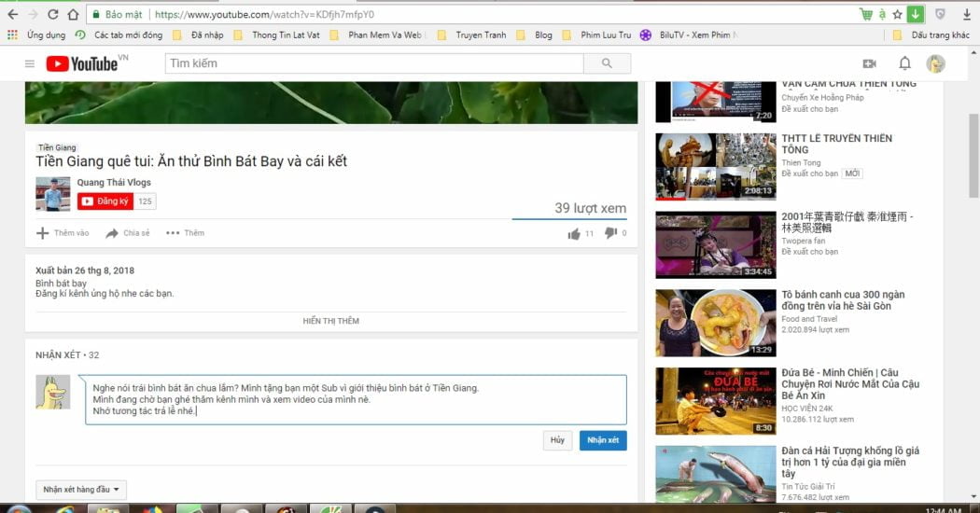Click the 39 lượt xem view count

click(x=591, y=208)
